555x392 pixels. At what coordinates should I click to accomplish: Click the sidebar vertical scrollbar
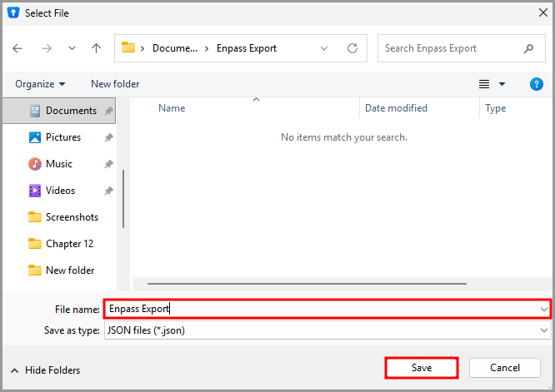point(123,199)
